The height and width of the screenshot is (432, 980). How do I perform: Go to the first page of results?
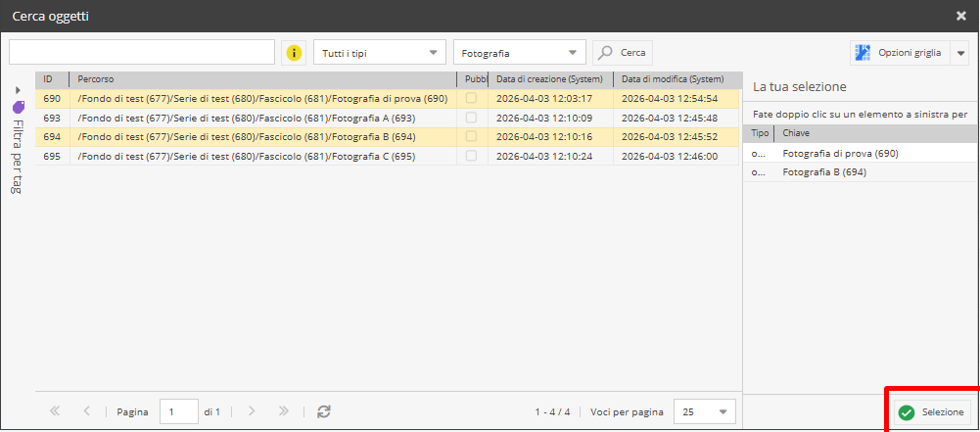tap(55, 412)
